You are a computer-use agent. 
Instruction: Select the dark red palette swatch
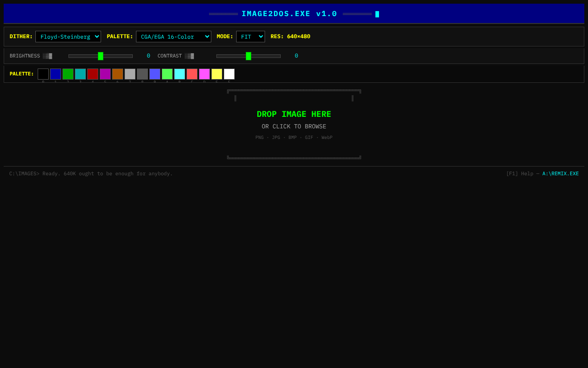click(x=93, y=74)
